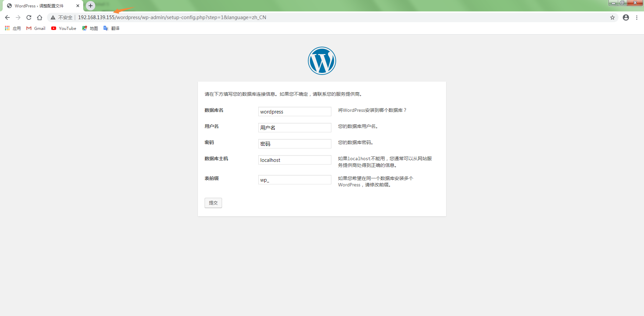Click the 密码 password input field

(x=294, y=143)
